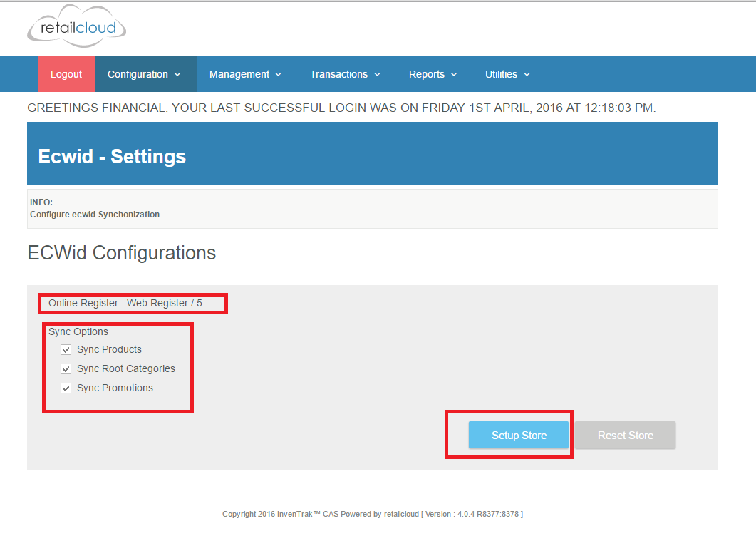Click the retailcloud logo
The height and width of the screenshot is (536, 756).
point(77,26)
